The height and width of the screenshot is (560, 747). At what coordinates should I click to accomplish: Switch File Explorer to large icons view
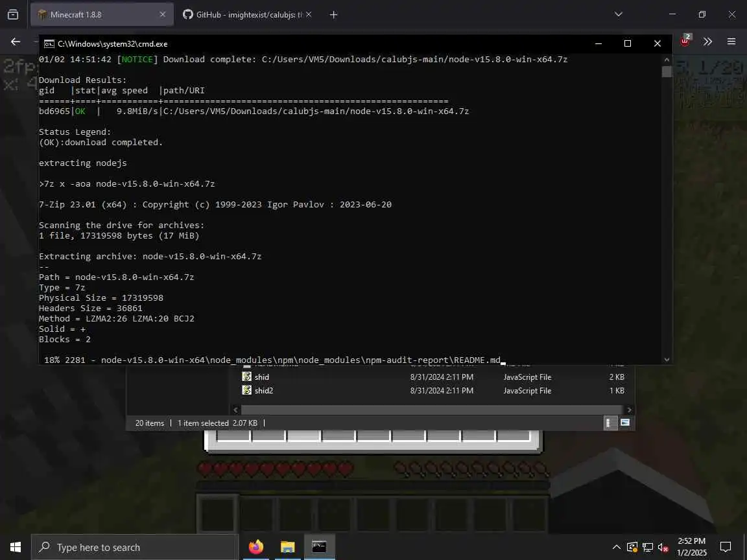(x=625, y=423)
